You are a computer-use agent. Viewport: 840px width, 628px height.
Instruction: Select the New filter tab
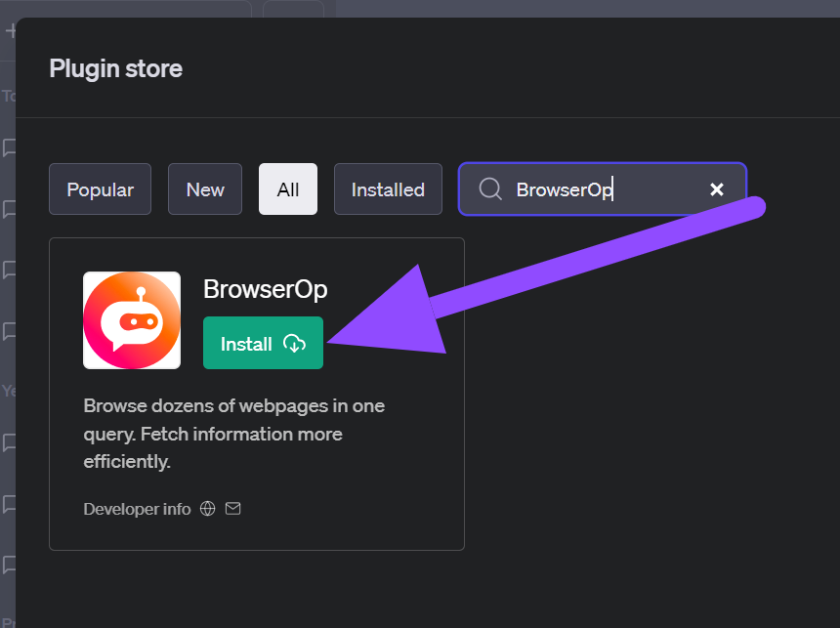(205, 189)
